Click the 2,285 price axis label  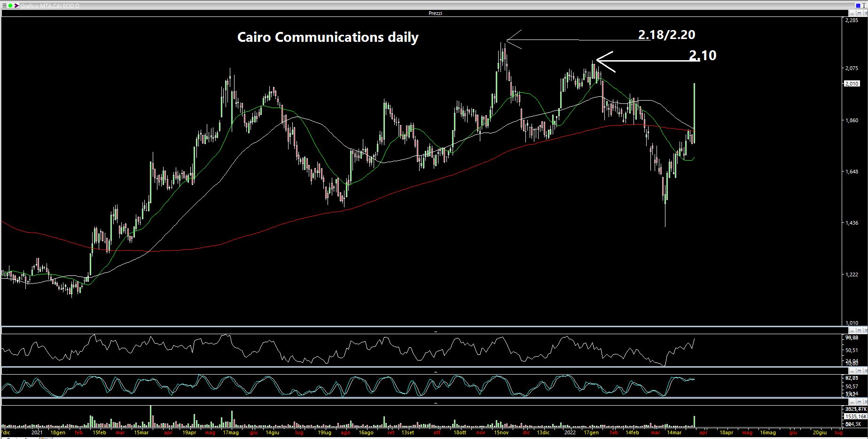click(852, 20)
